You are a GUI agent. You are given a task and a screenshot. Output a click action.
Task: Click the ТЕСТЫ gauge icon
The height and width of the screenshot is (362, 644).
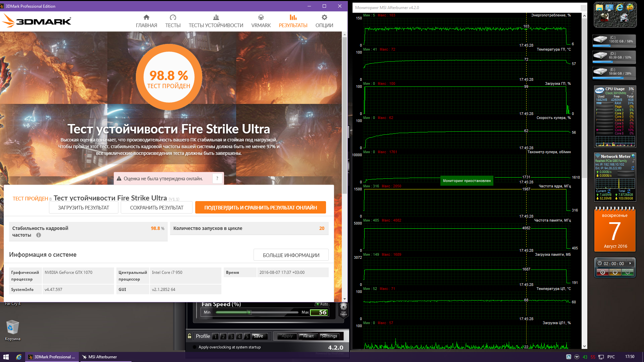(173, 17)
